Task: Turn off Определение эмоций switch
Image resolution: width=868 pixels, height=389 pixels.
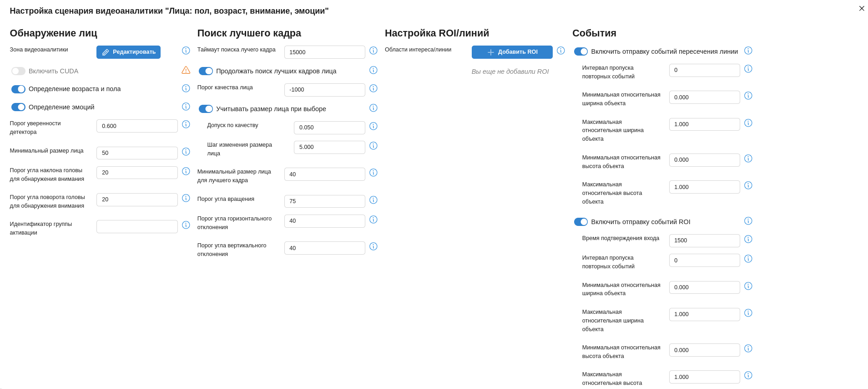Action: point(18,107)
